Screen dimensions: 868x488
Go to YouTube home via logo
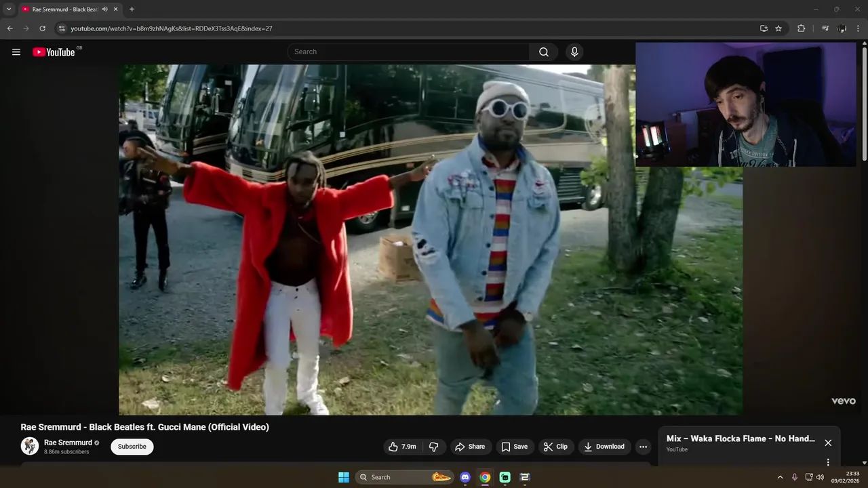[x=54, y=52]
